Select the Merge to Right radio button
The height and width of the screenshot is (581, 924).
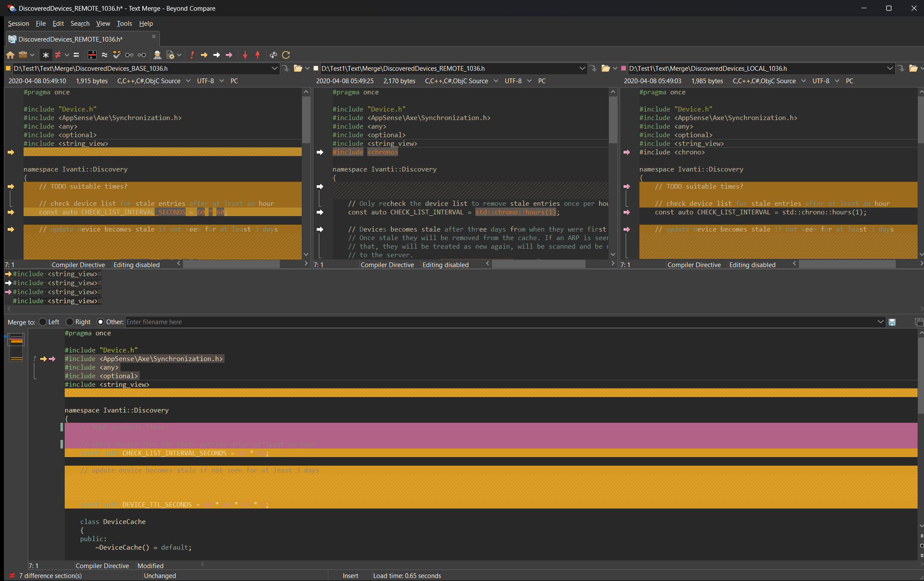69,322
